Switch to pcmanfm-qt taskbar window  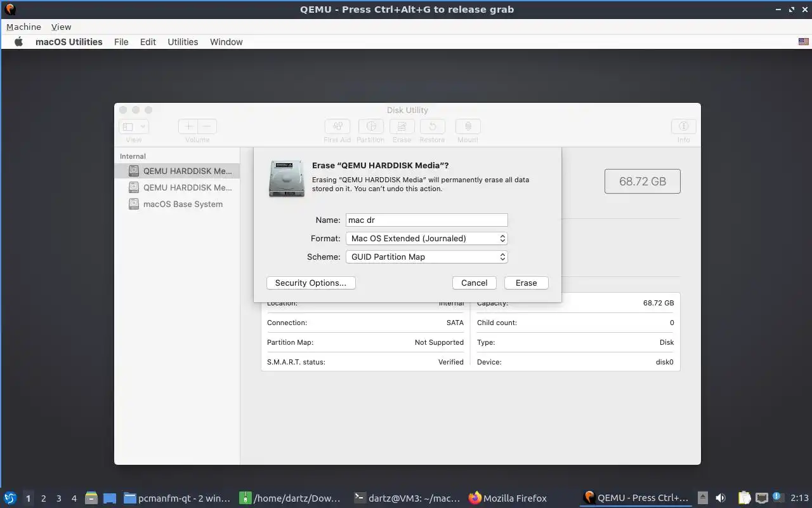177,498
